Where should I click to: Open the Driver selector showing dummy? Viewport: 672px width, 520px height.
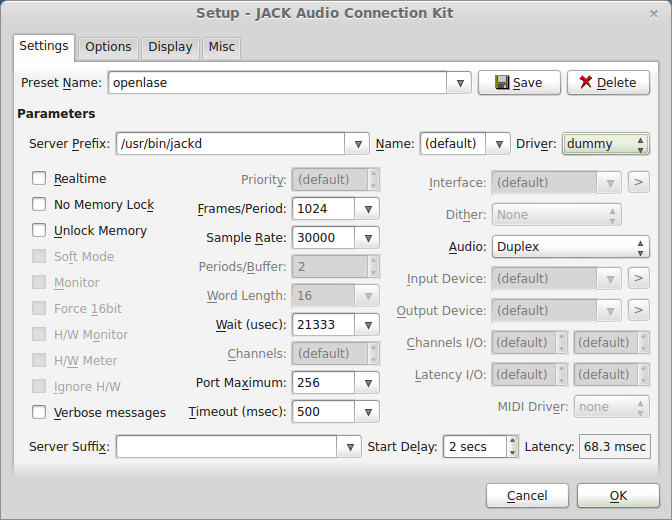pos(606,144)
